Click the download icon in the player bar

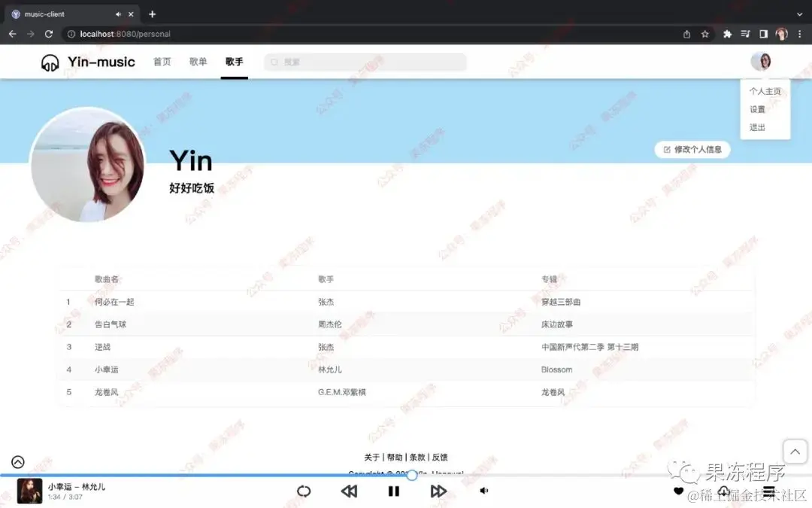click(x=723, y=491)
